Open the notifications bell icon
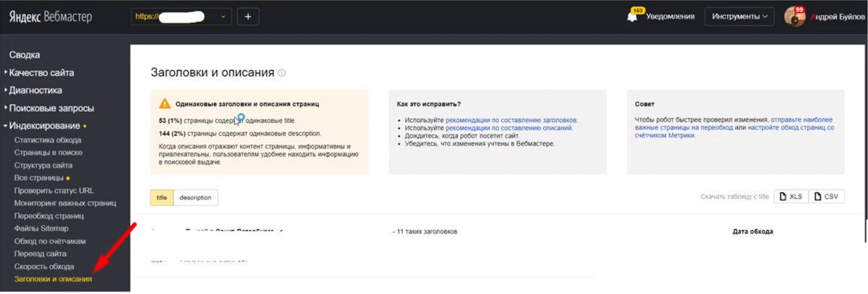868x294 pixels. coord(634,17)
